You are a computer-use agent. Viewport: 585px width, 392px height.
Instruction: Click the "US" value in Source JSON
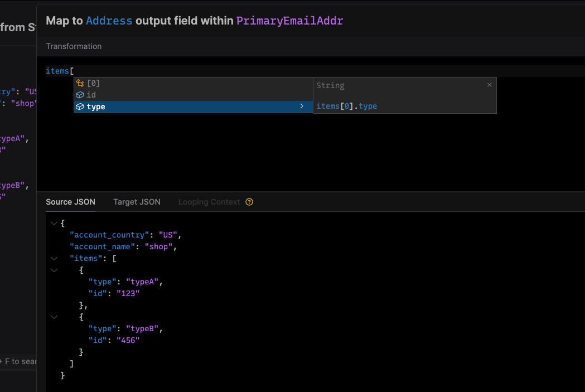click(x=168, y=235)
